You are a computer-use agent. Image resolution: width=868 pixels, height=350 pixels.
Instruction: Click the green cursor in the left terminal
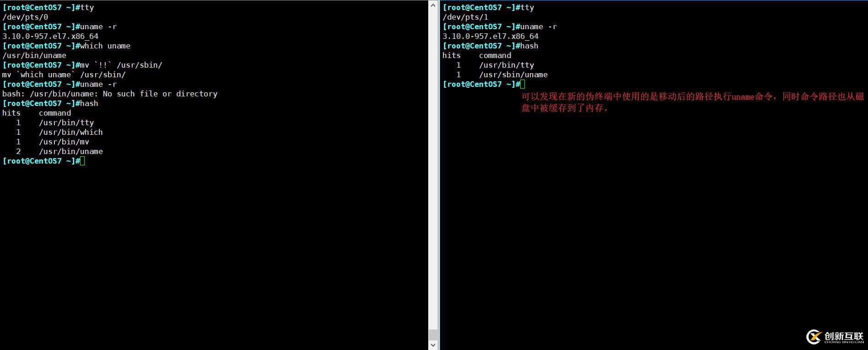click(x=82, y=161)
